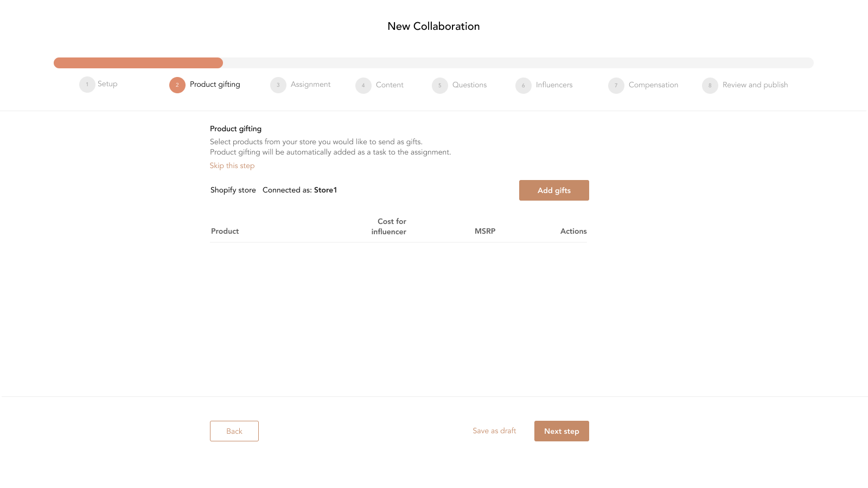The height and width of the screenshot is (488, 868).
Task: Open the Influencers step indicator
Action: (523, 86)
